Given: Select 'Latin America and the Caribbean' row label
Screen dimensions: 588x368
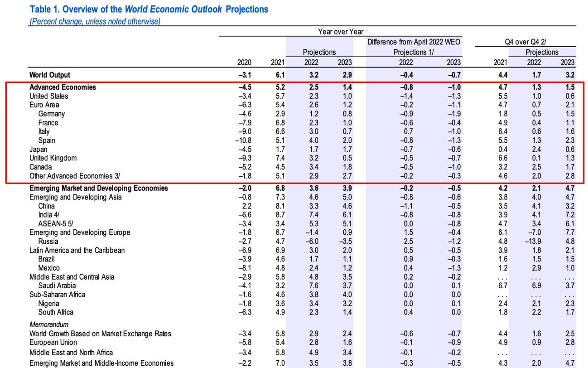Looking at the screenshot, I should [77, 250].
